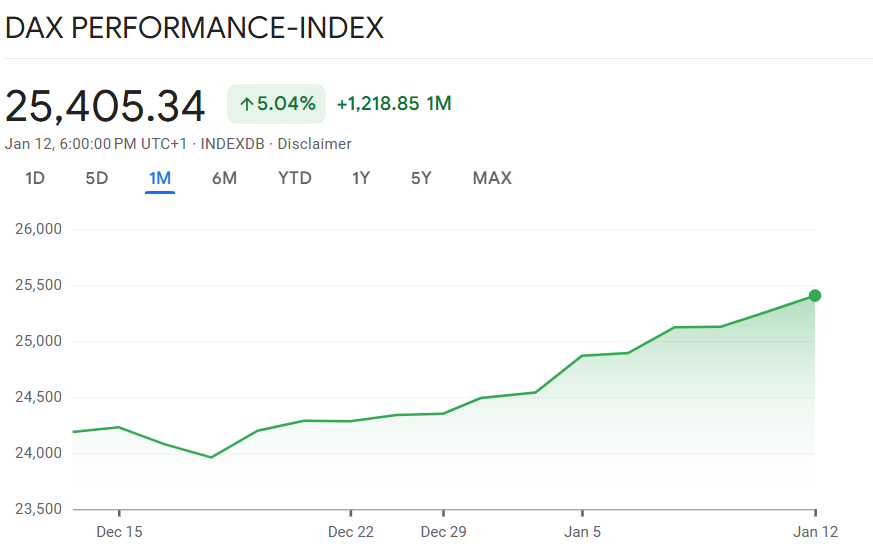Click the Dec 29 axis label

pos(443,532)
